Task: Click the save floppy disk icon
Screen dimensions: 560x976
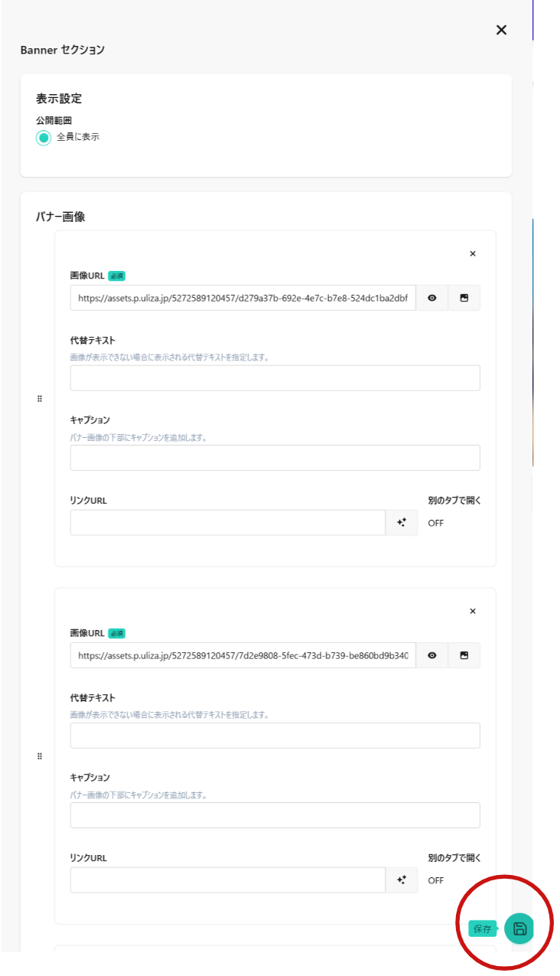Action: tap(519, 929)
